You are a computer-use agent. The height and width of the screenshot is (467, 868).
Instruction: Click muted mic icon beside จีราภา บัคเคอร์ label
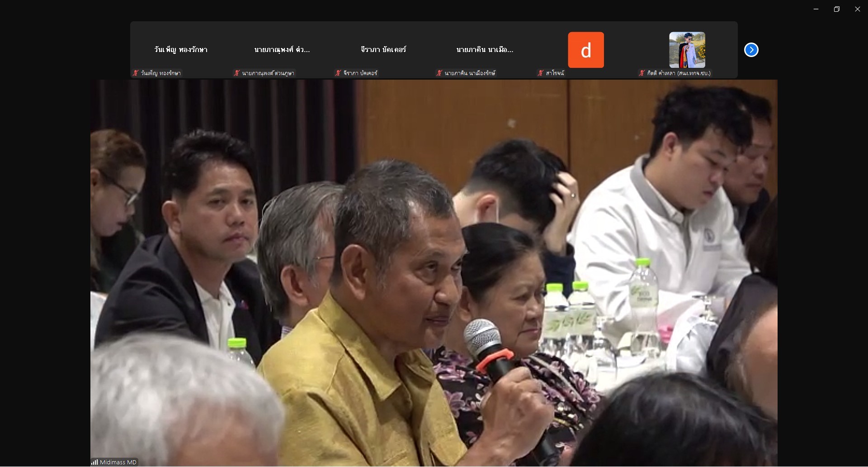point(338,73)
